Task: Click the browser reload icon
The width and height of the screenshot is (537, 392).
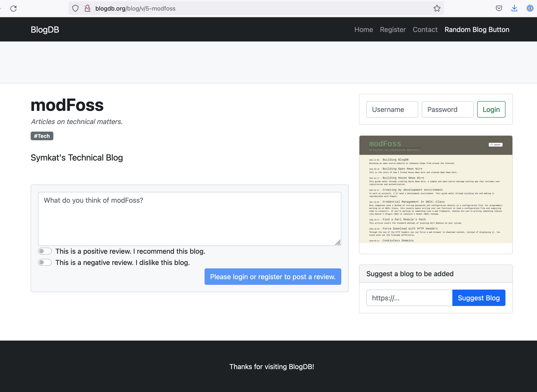Action: pyautogui.click(x=14, y=9)
